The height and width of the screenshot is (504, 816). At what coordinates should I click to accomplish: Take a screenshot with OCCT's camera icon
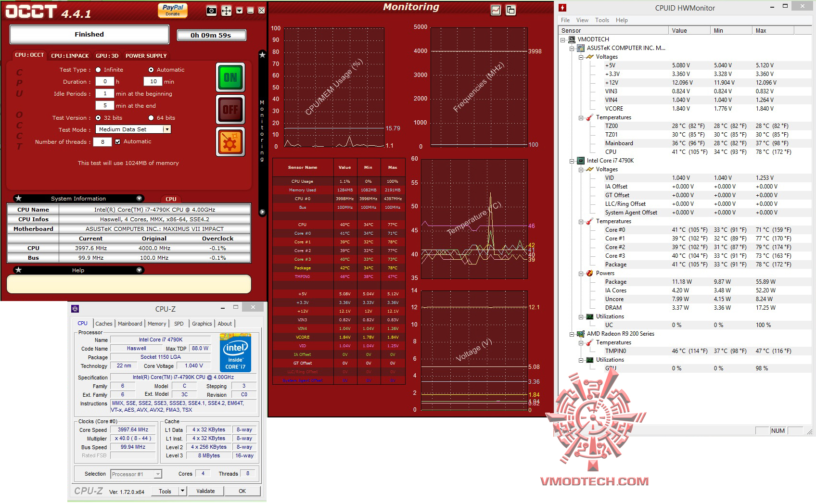coord(211,11)
